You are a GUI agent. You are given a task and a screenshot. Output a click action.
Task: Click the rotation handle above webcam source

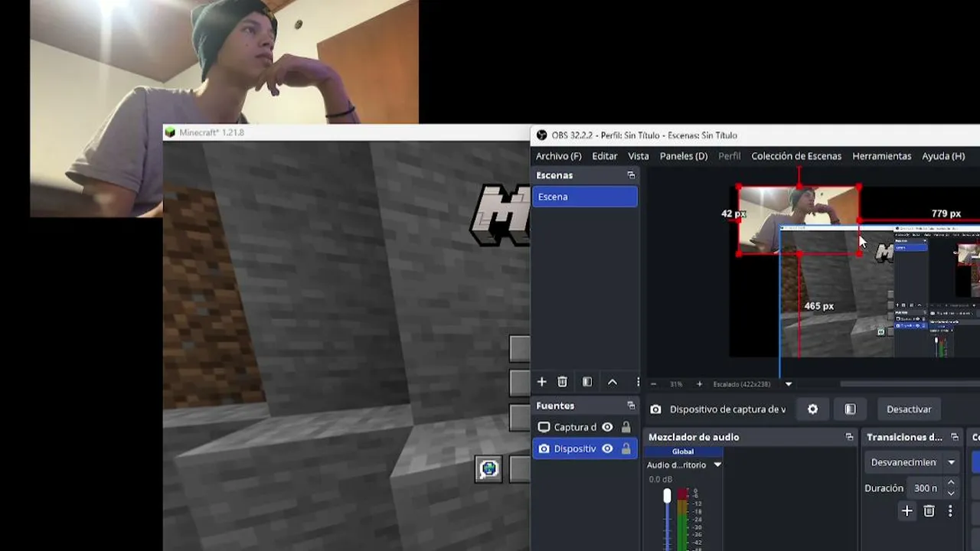pos(799,170)
